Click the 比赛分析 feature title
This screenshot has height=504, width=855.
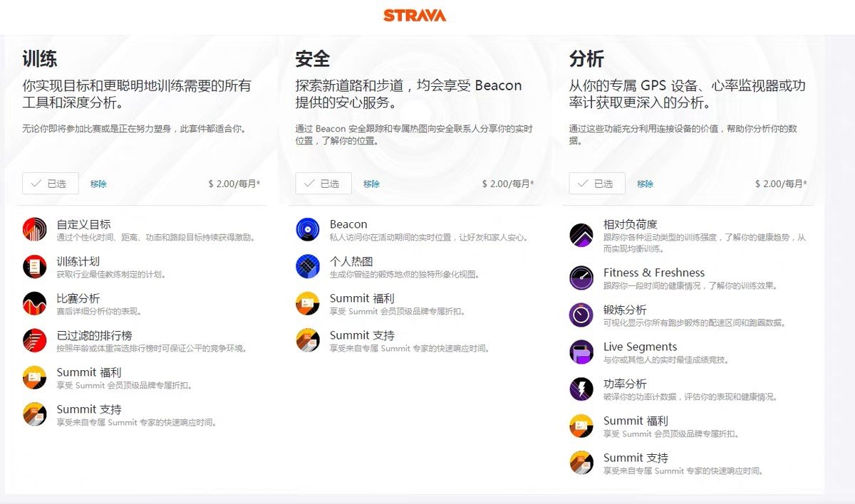pos(78,298)
